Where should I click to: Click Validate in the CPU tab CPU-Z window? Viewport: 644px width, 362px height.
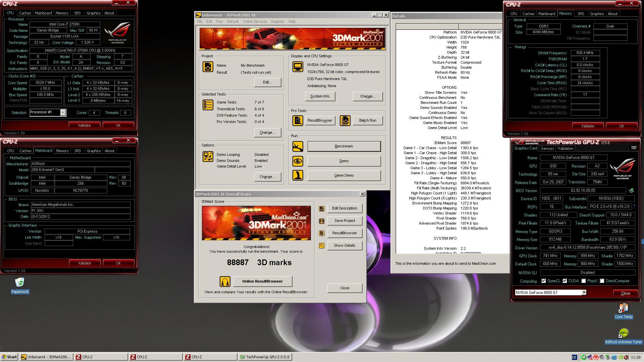click(84, 125)
